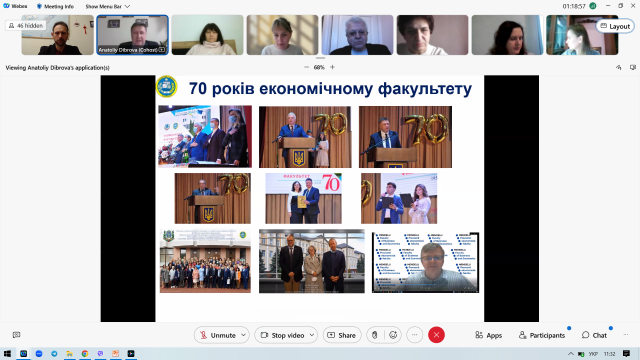Viewport: 640px width, 360px height.
Task: Toggle closed captions icon at bottom left
Action: click(16, 335)
